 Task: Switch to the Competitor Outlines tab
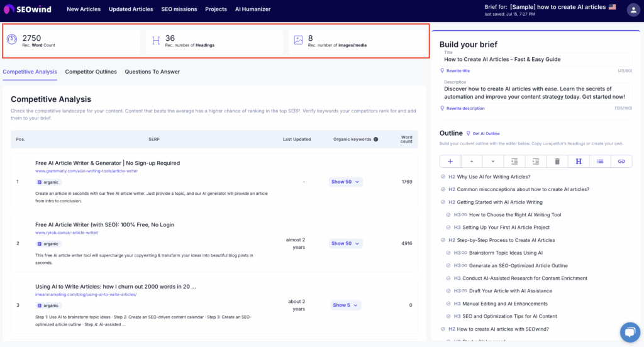point(91,72)
